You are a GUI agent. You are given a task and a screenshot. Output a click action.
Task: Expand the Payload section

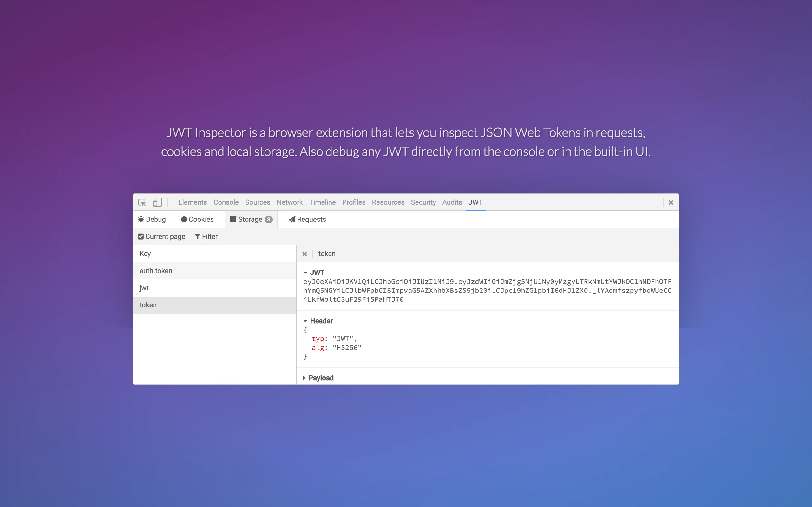tap(305, 378)
